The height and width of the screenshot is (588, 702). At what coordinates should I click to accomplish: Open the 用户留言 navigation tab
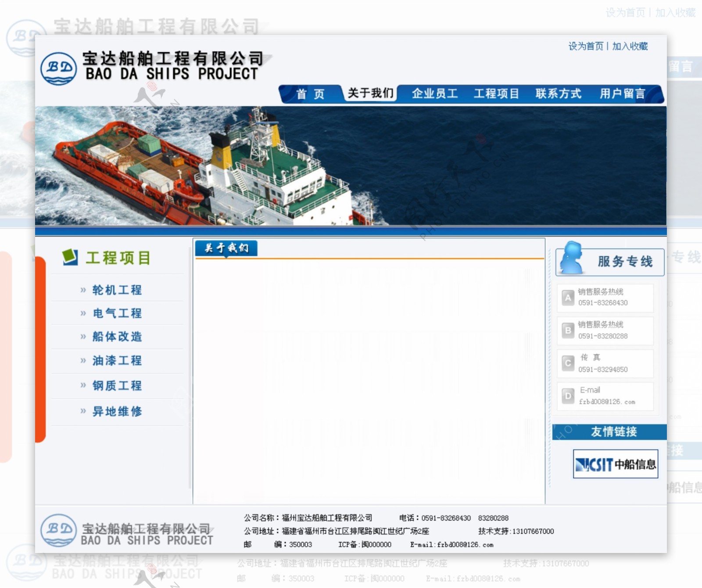point(623,93)
